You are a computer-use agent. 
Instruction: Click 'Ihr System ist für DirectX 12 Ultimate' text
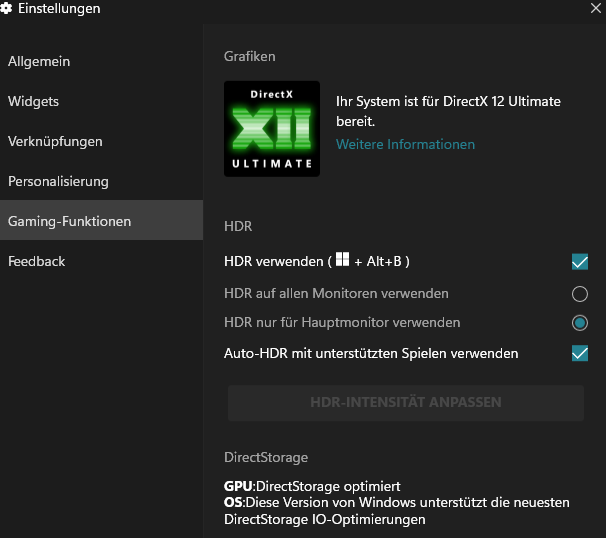point(448,111)
